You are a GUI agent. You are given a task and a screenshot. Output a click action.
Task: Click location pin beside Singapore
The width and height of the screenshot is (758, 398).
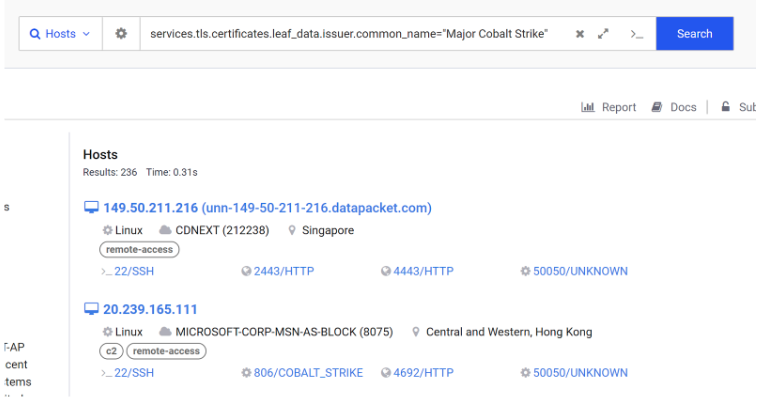click(x=292, y=230)
